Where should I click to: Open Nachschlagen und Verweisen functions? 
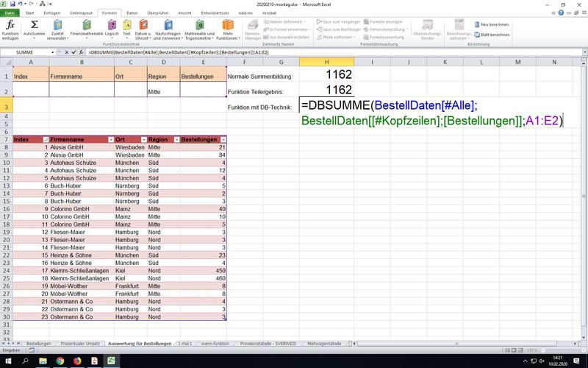168,29
